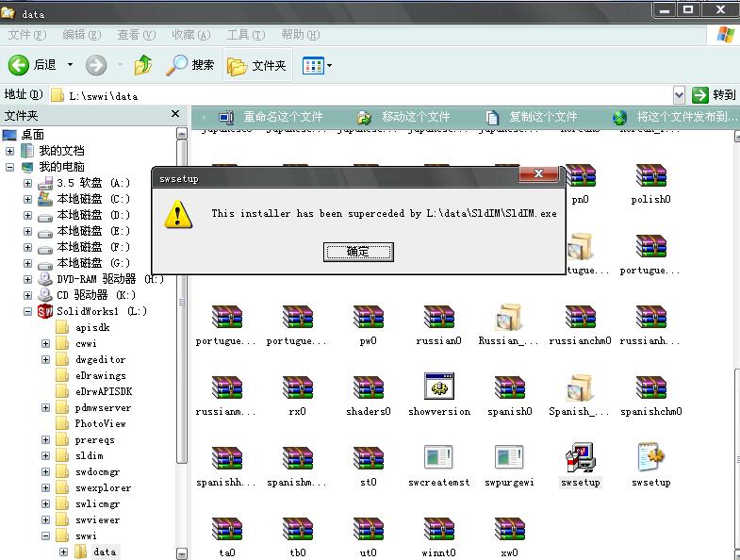Click the Forward arrow icon
This screenshot has height=560, width=740.
[x=96, y=65]
